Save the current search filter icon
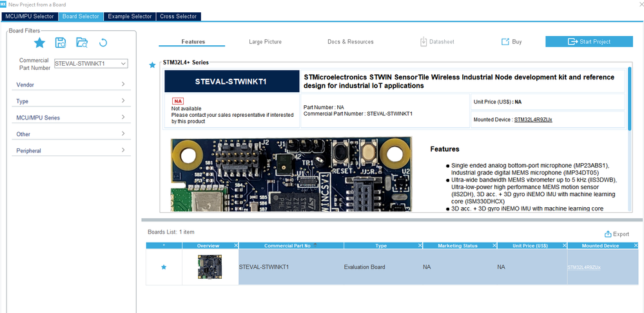This screenshot has width=644, height=313. tap(61, 43)
